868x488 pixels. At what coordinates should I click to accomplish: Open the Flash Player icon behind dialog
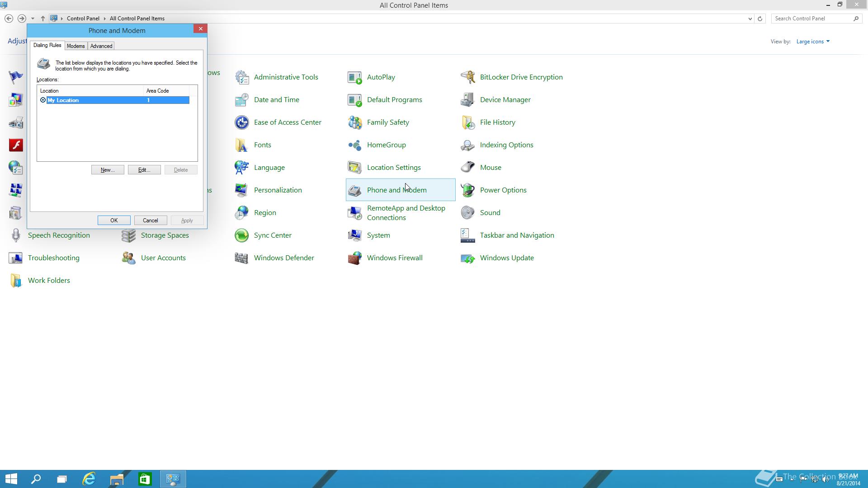tap(16, 145)
